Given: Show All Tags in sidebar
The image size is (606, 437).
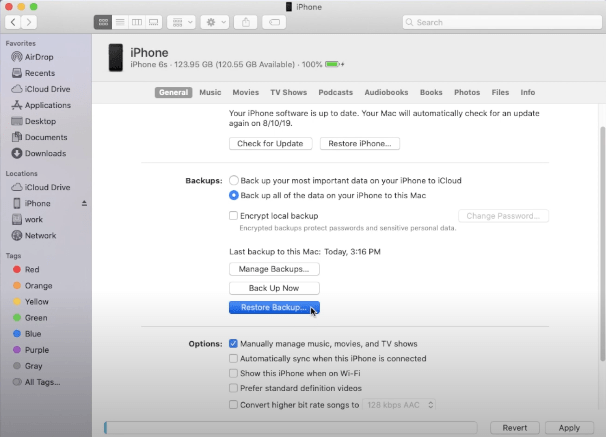Looking at the screenshot, I should click(x=36, y=382).
